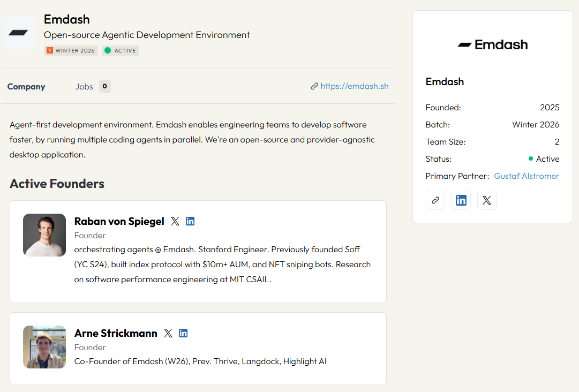Open primary partner Gustaf Alstromer's profile
The height and width of the screenshot is (392, 579).
(527, 176)
